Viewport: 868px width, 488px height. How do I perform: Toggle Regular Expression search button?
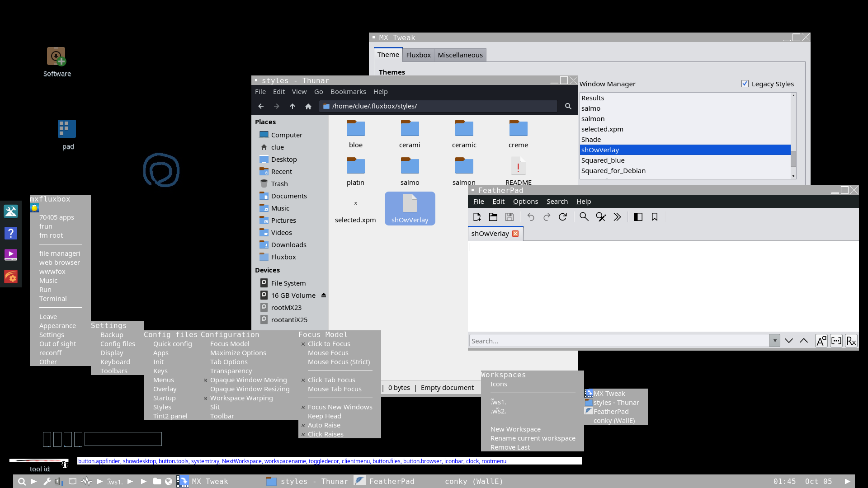tap(851, 341)
